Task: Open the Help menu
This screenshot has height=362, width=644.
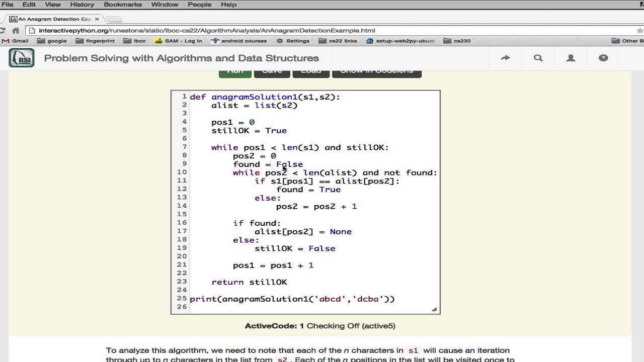Action: click(x=228, y=5)
